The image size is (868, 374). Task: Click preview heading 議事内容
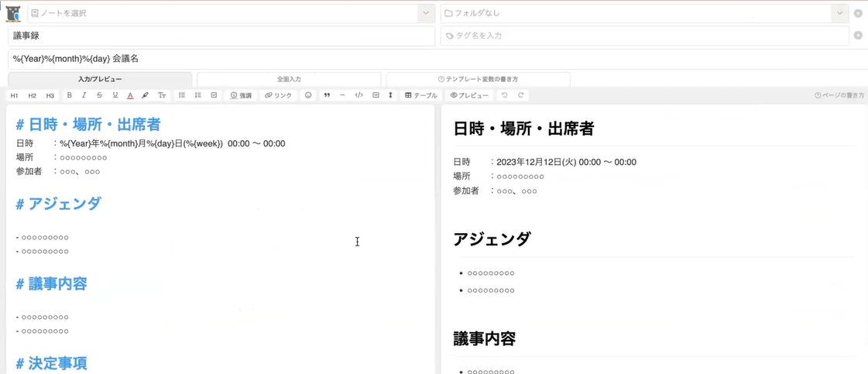(x=485, y=338)
